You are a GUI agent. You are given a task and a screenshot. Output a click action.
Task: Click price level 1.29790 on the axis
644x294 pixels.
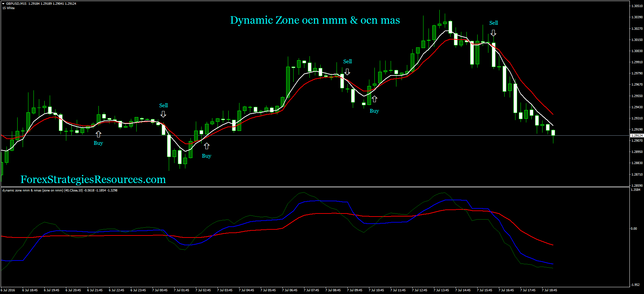click(x=637, y=73)
